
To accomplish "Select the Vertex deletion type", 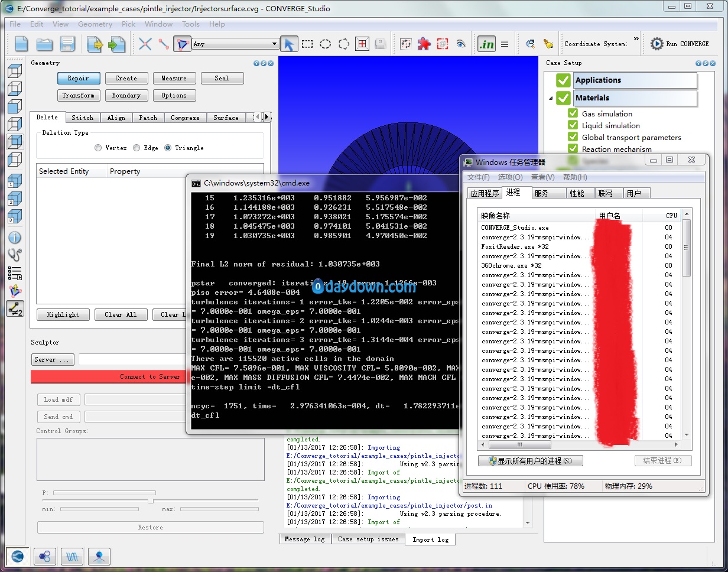I will 98,148.
